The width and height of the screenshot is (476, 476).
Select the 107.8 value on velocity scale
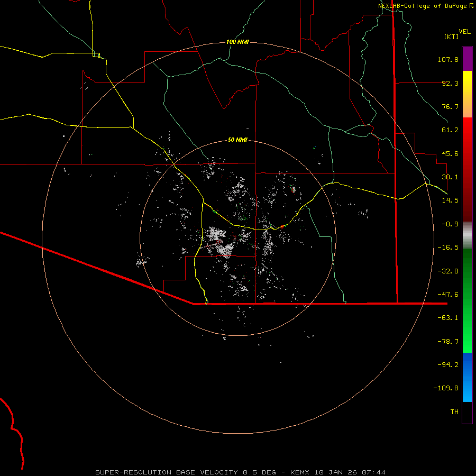click(x=448, y=59)
